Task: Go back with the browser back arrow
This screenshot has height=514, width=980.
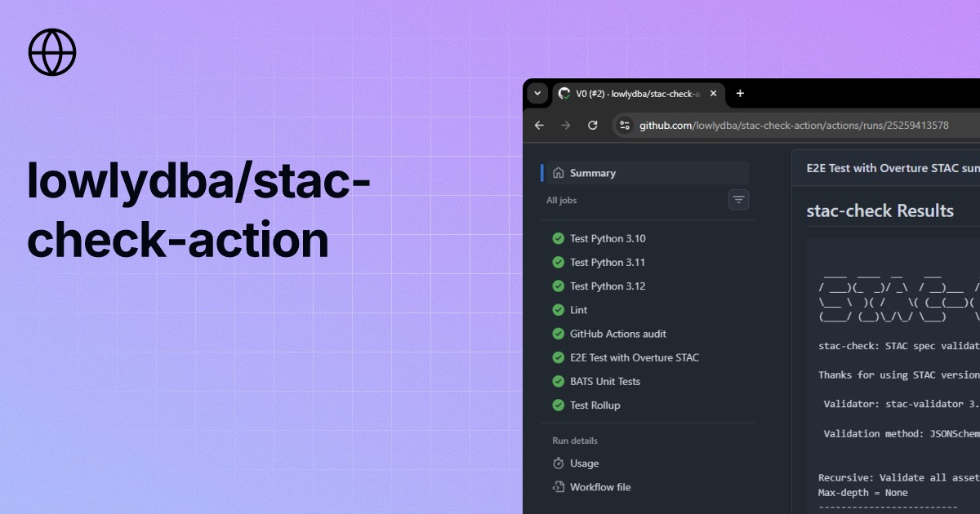Action: pos(539,126)
